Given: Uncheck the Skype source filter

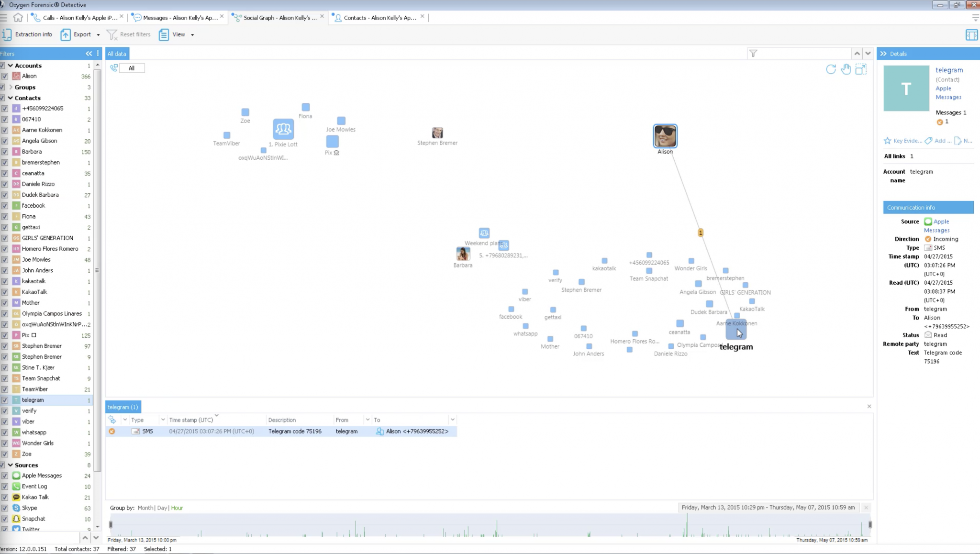Looking at the screenshot, I should coord(4,508).
